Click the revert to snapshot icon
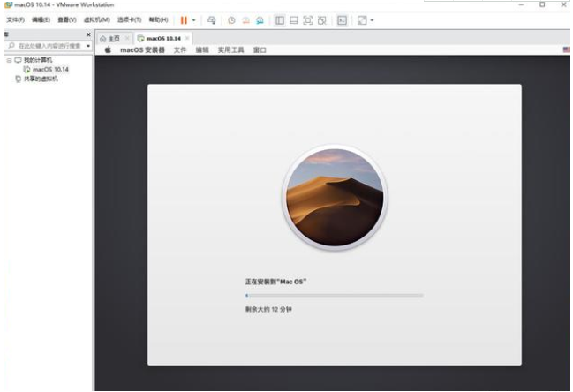Viewport: 573px width, 392px height. click(245, 19)
